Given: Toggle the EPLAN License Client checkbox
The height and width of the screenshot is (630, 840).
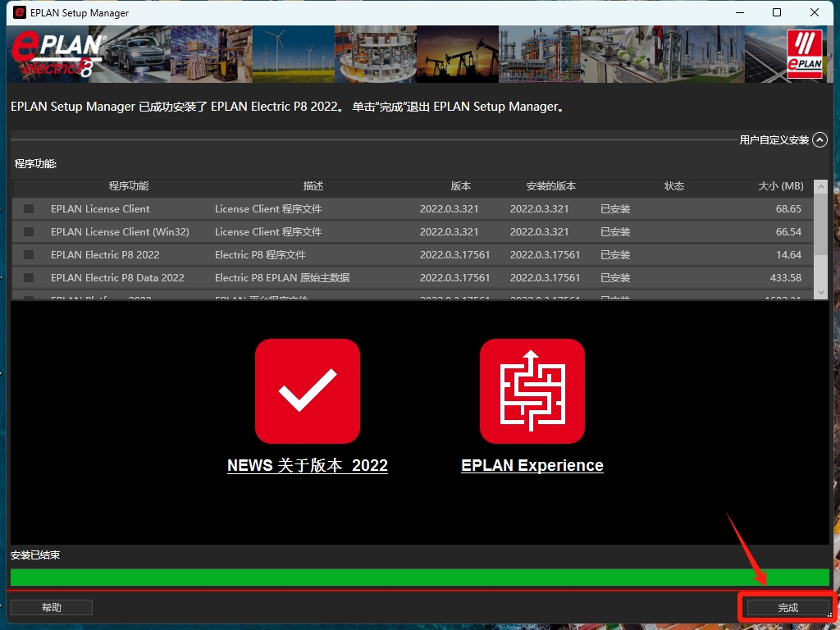Looking at the screenshot, I should coord(29,209).
